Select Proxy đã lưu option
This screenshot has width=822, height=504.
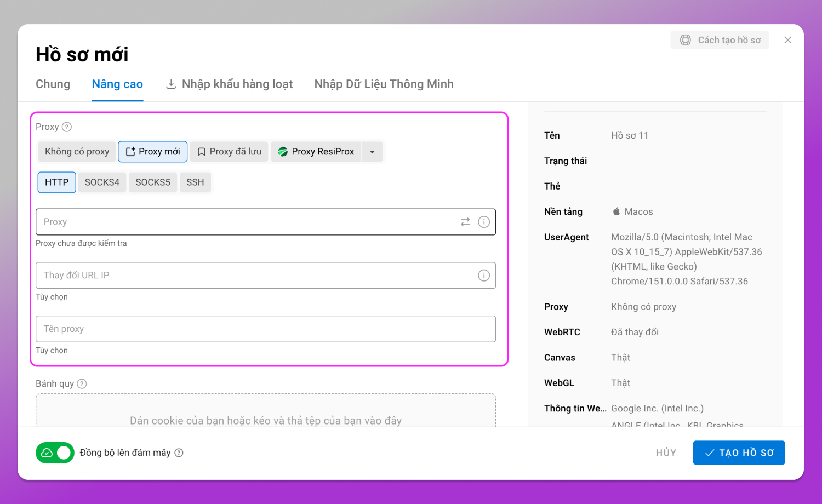coord(229,152)
